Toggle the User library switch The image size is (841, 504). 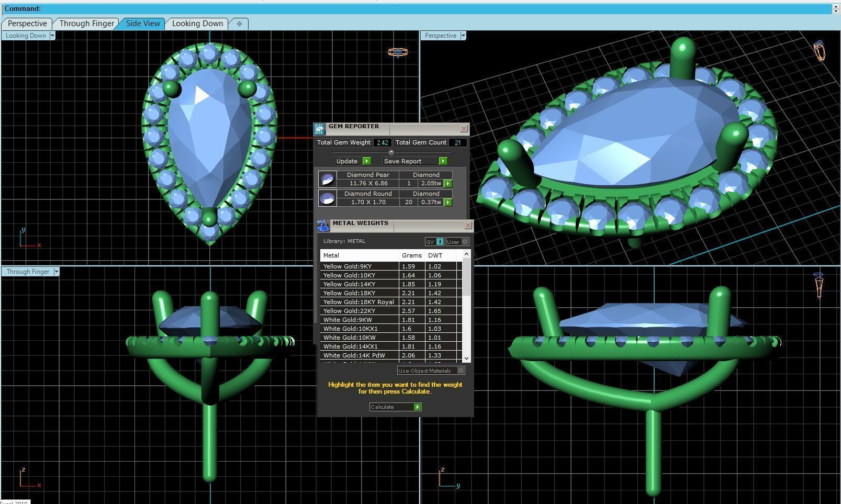click(x=457, y=242)
